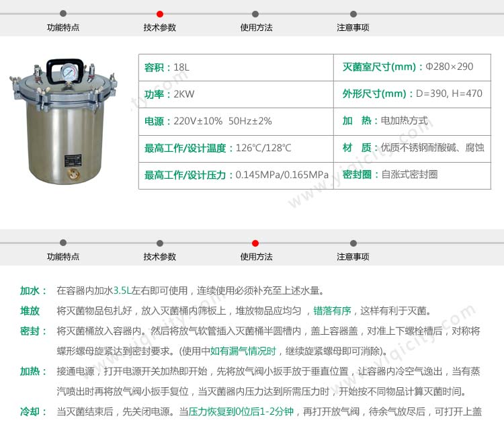Click the gray dot above 技术参数
The image size is (504, 445).
tap(160, 243)
